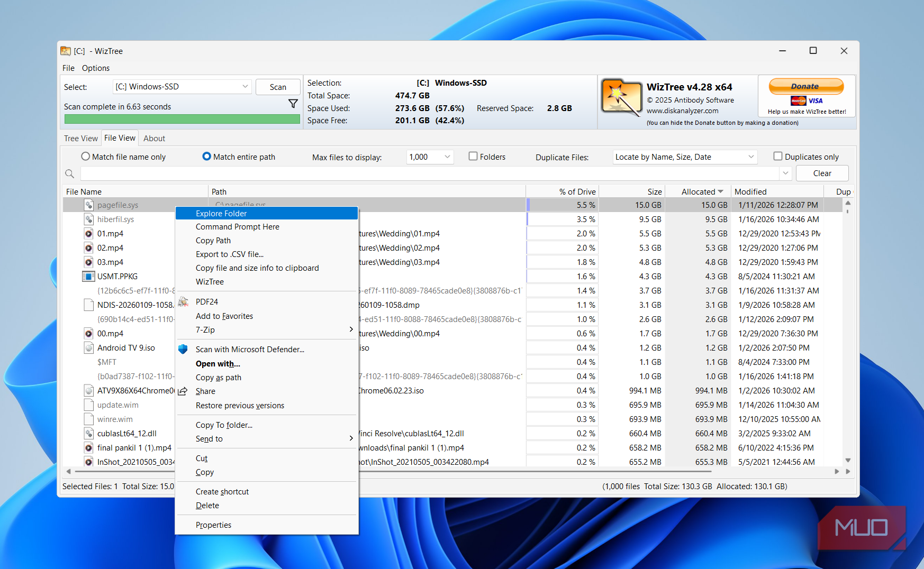Click the $MFT file name

pos(107,362)
